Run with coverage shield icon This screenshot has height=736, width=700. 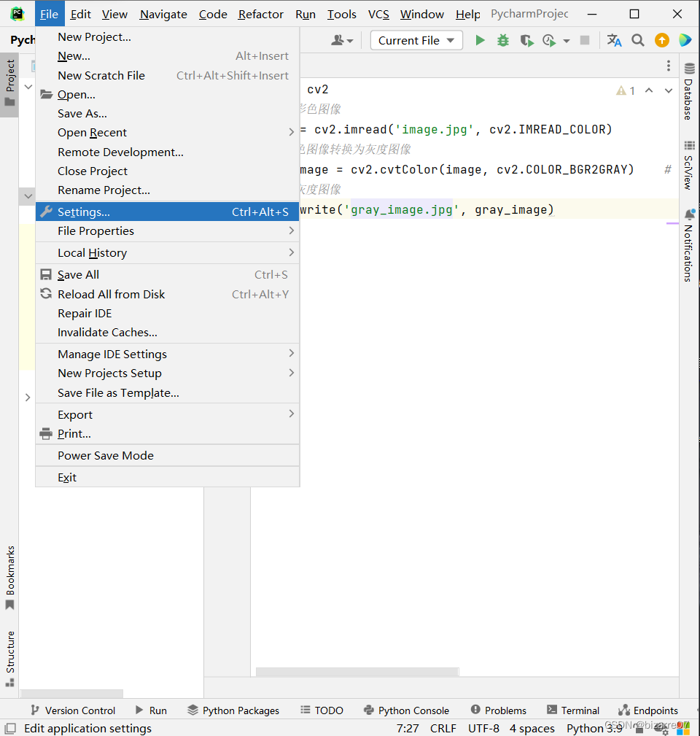(526, 41)
